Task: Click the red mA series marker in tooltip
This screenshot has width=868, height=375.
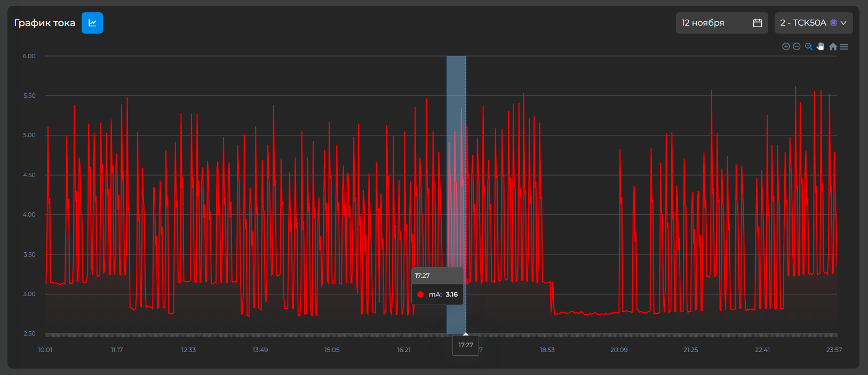Action: pos(420,294)
